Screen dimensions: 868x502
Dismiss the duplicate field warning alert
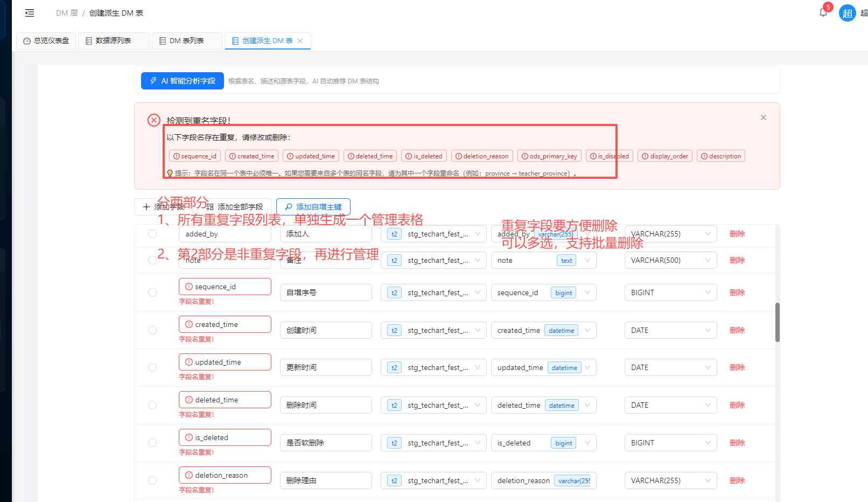pos(763,117)
